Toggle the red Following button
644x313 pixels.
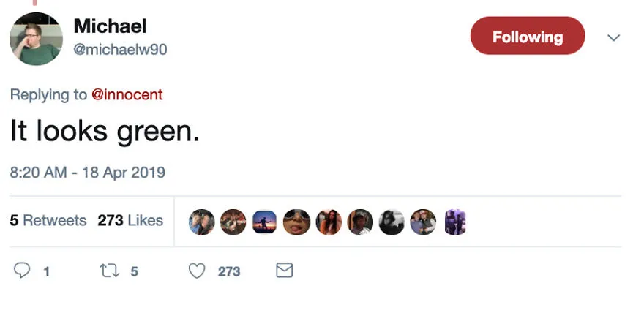[528, 36]
